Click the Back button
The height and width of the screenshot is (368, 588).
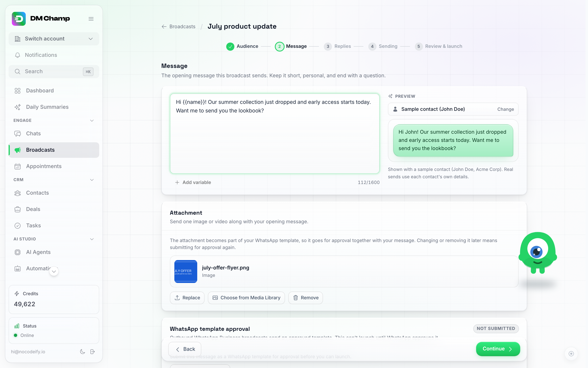185,349
